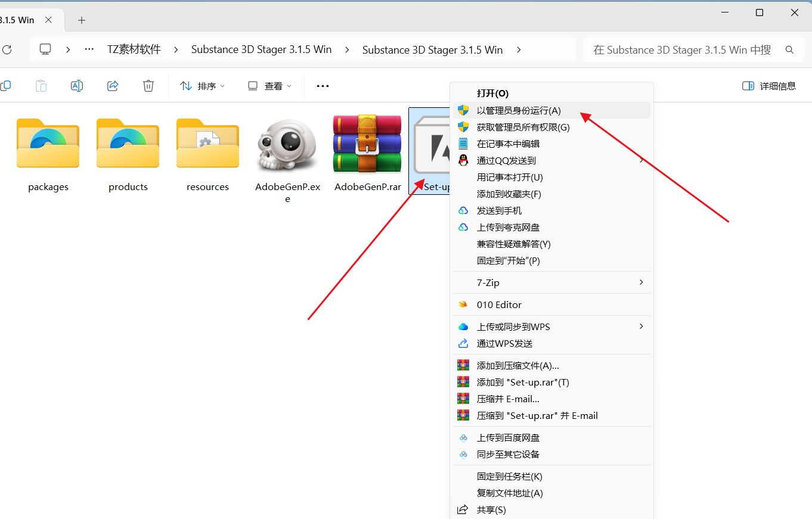Expand chevron after TZ素材软件 breadcrumb
The image size is (812, 519).
(x=176, y=49)
